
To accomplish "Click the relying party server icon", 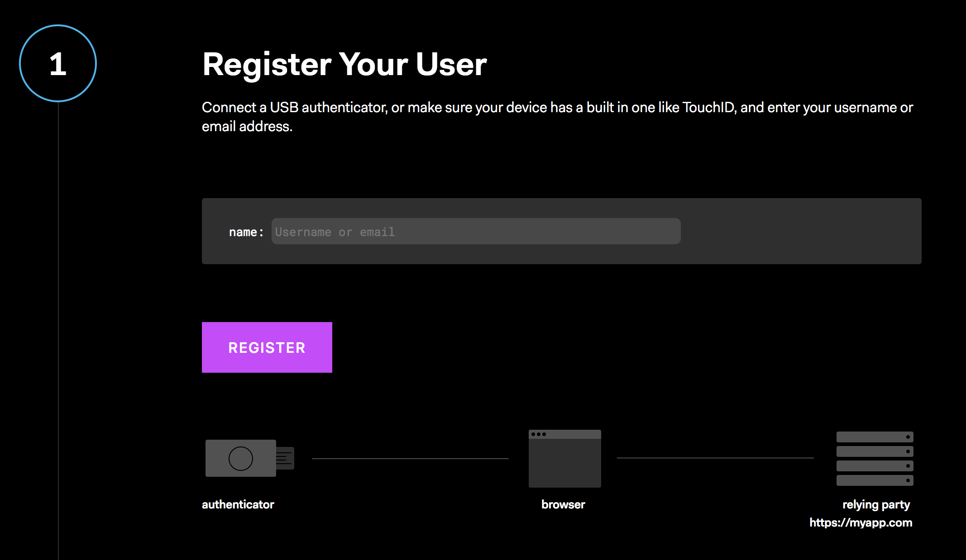I will click(875, 459).
